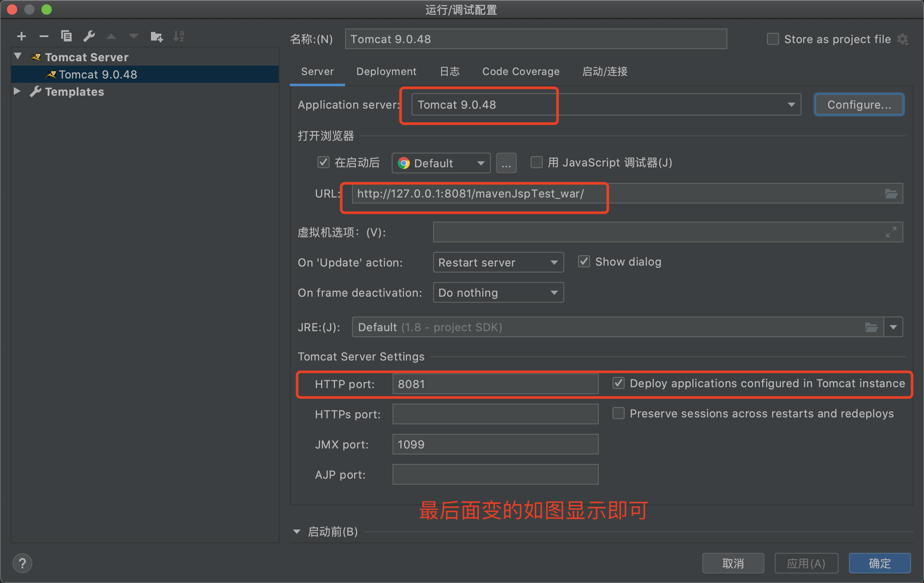Open On frame deactivation dropdown
This screenshot has height=583, width=924.
[x=498, y=292]
